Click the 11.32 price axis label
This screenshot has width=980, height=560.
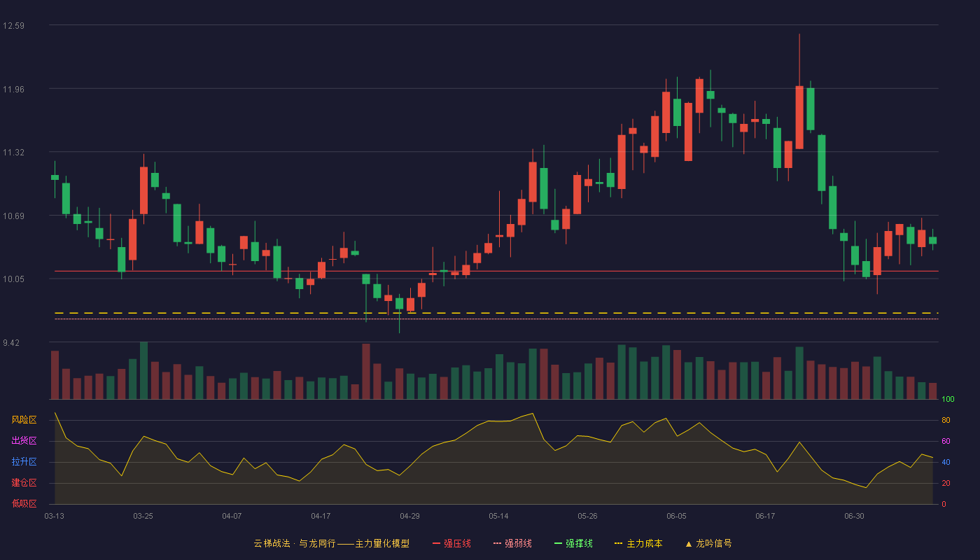pyautogui.click(x=13, y=153)
